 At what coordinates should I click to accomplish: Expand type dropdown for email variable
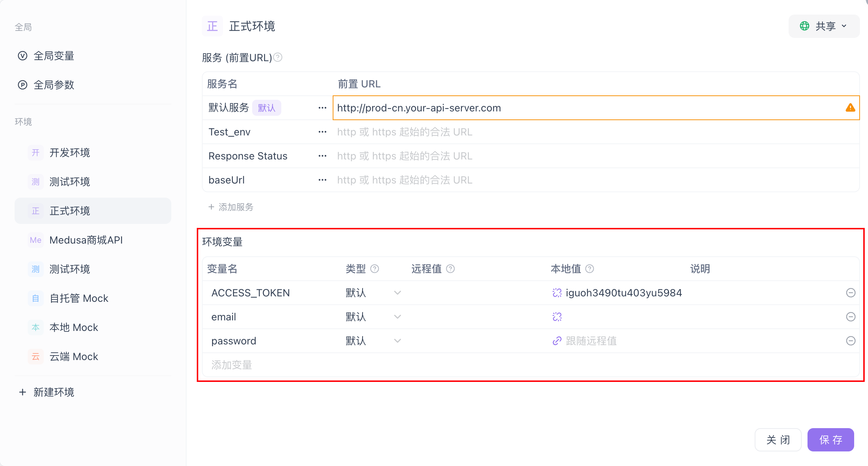(x=397, y=317)
